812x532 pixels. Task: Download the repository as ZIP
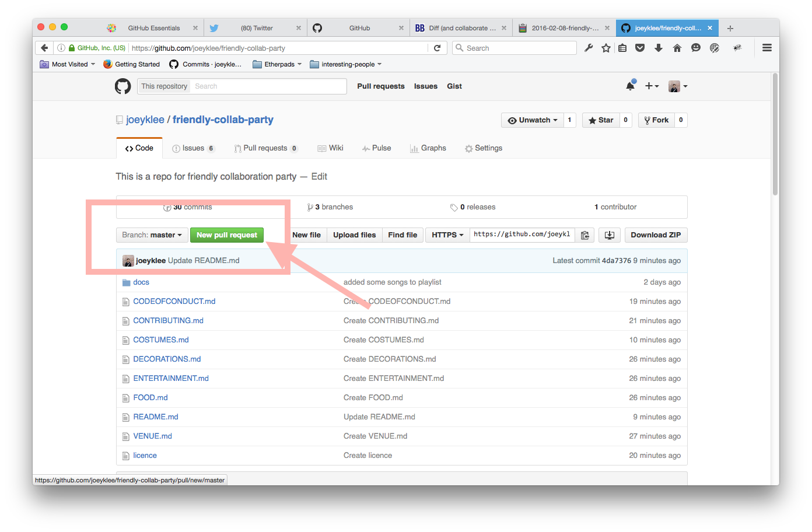[x=656, y=235]
